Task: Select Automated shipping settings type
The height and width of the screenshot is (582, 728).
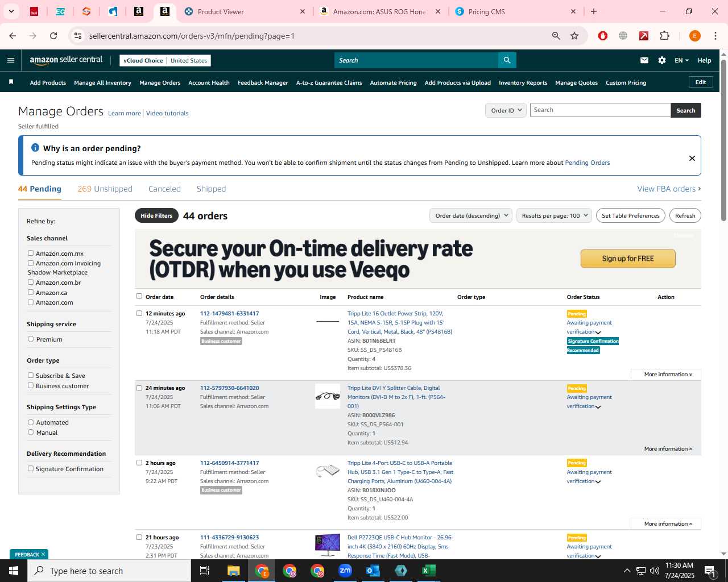Action: click(x=31, y=422)
